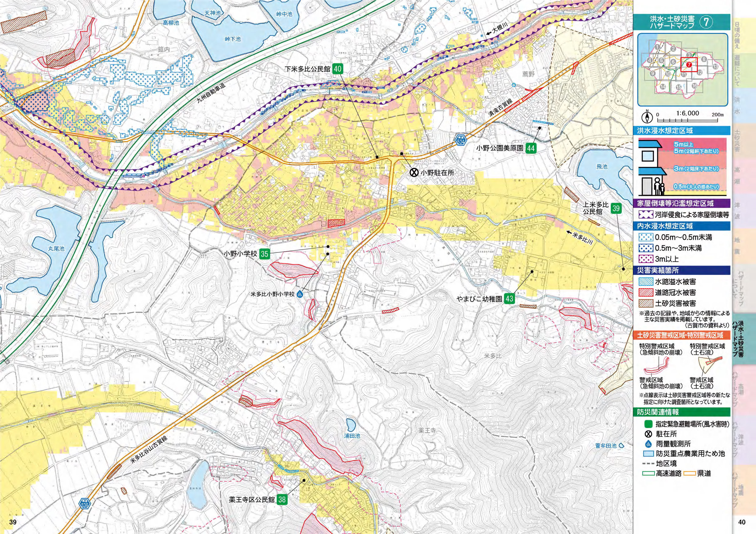
Task: Click the 防災重点農業用ため池 legend swatch
Action: point(648,453)
